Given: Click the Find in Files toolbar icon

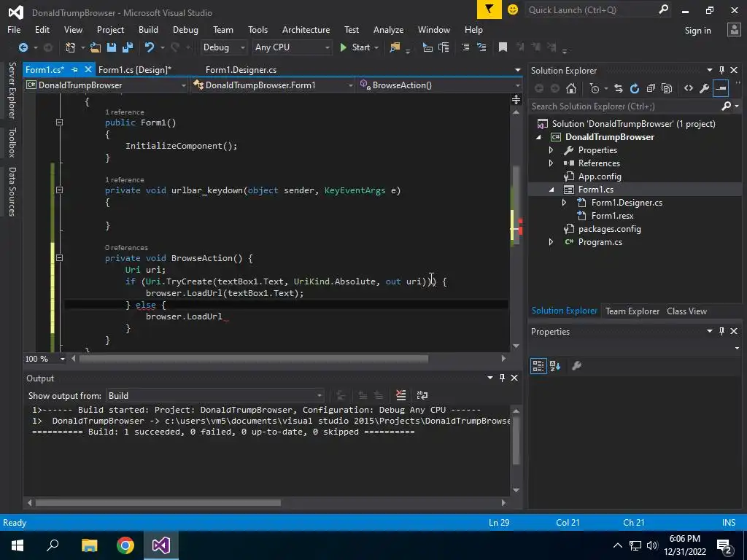Looking at the screenshot, I should [395, 47].
